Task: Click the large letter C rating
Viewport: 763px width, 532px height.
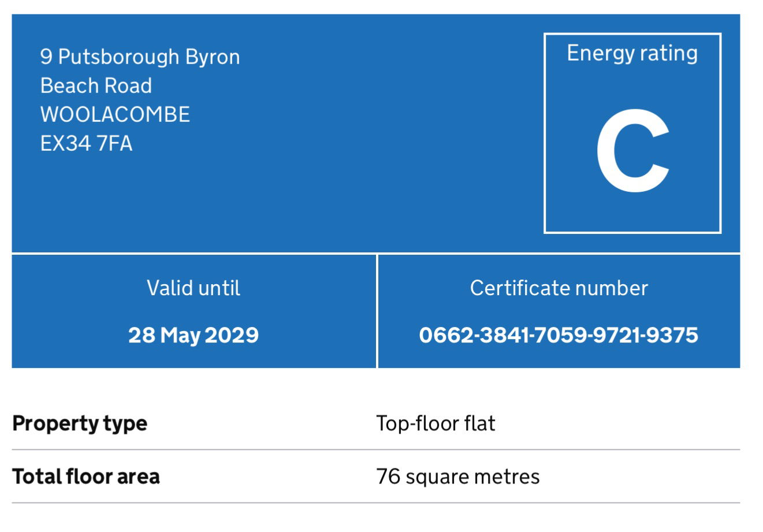Action: pos(632,151)
